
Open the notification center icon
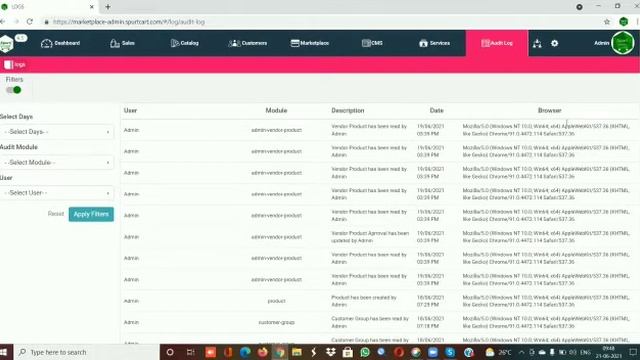point(633,352)
